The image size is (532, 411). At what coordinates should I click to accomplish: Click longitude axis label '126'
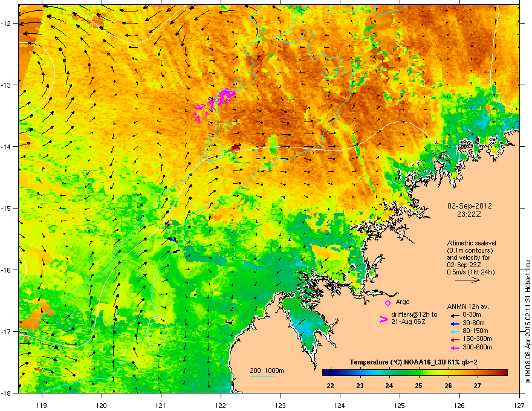click(459, 405)
